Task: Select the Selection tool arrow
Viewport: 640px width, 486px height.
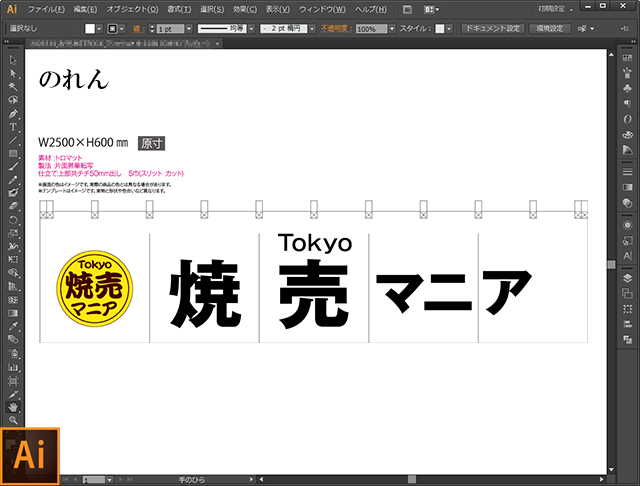Action: tap(13, 60)
